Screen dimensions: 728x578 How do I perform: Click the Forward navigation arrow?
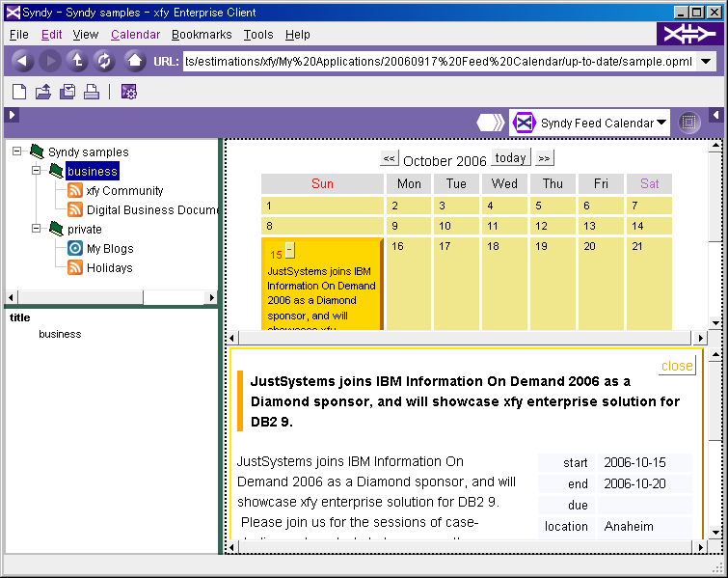tap(50, 61)
